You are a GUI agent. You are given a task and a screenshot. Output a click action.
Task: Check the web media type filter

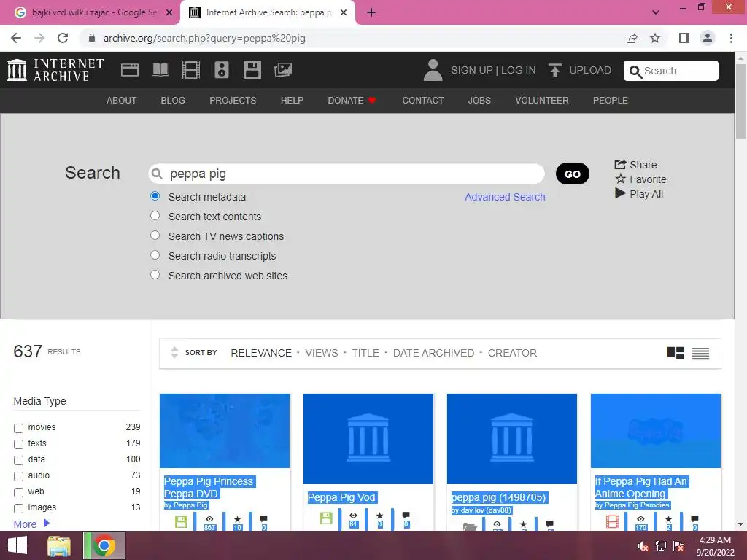click(x=18, y=492)
